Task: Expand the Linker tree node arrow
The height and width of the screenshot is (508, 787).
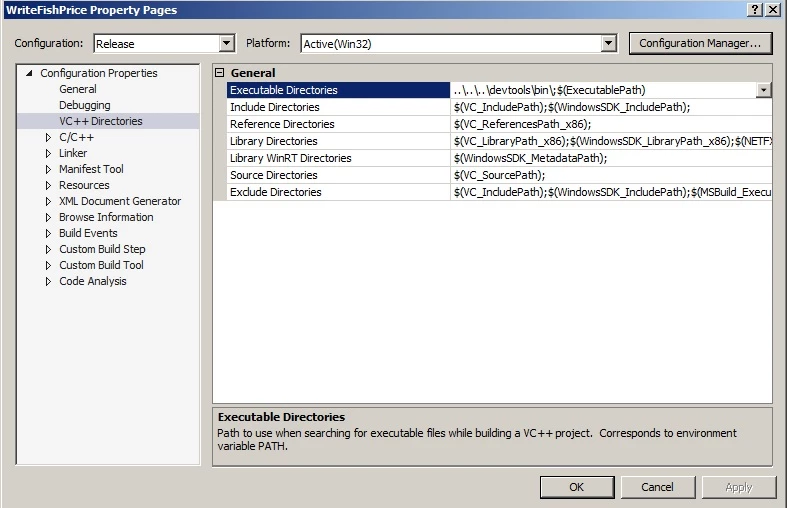Action: click(48, 153)
